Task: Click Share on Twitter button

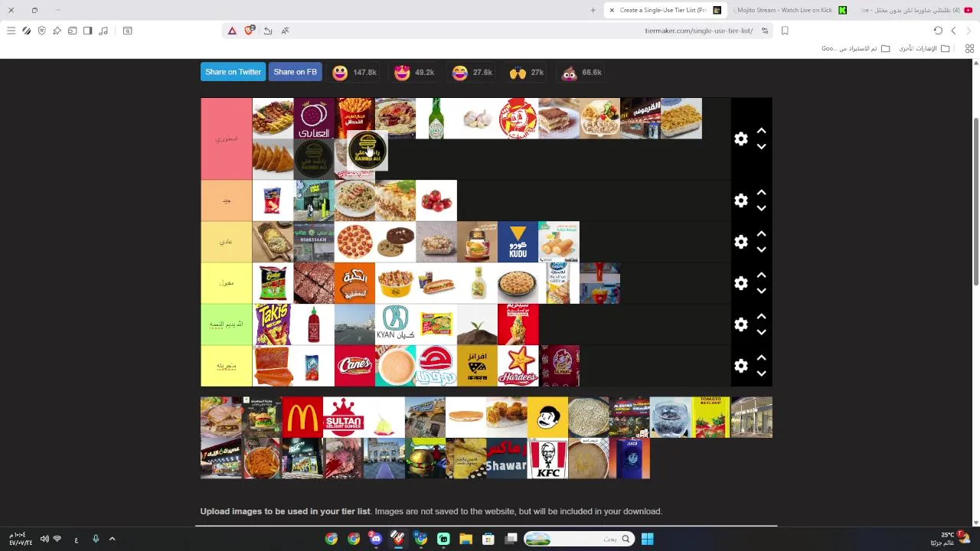Action: [x=233, y=72]
